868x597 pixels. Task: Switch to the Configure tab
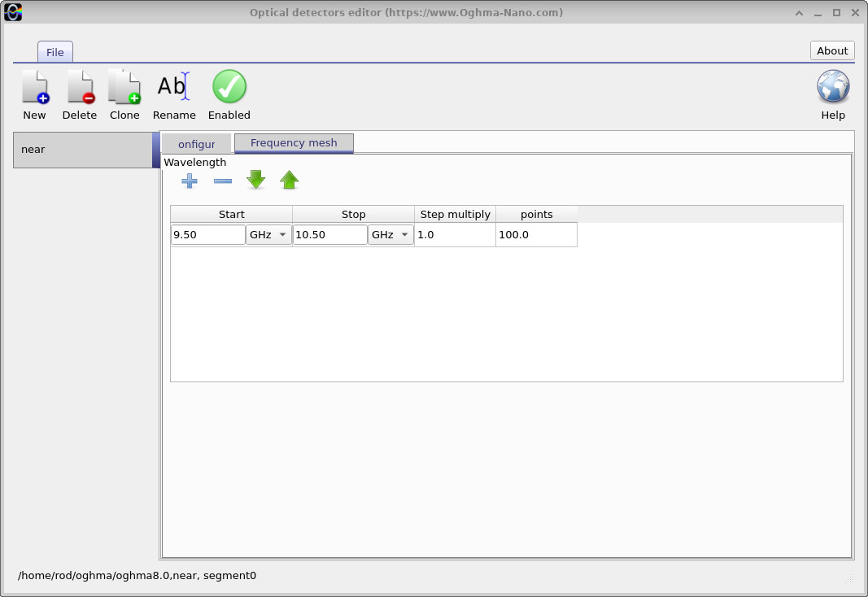197,144
